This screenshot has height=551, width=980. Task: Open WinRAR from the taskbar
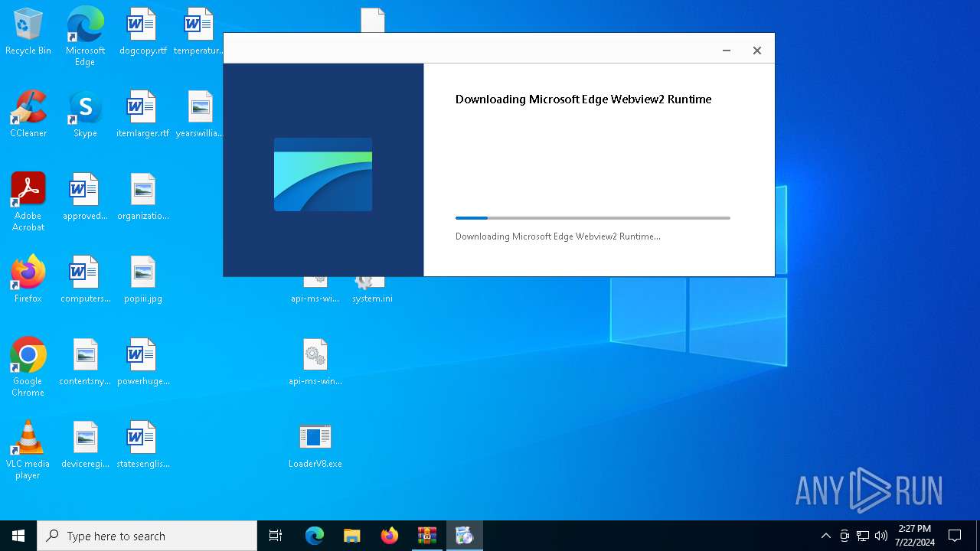point(427,536)
